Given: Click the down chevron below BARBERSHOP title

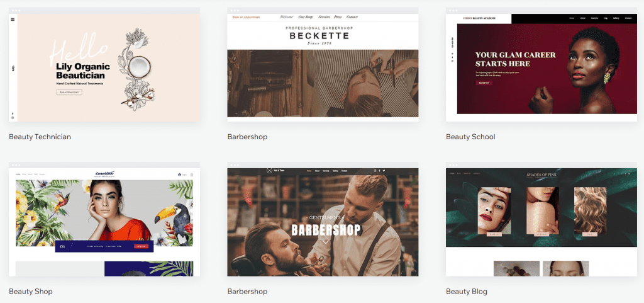Looking at the screenshot, I should click(326, 242).
